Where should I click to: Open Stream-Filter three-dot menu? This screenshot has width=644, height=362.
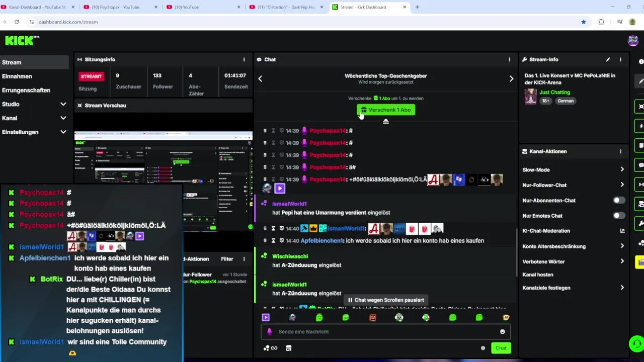244,259
